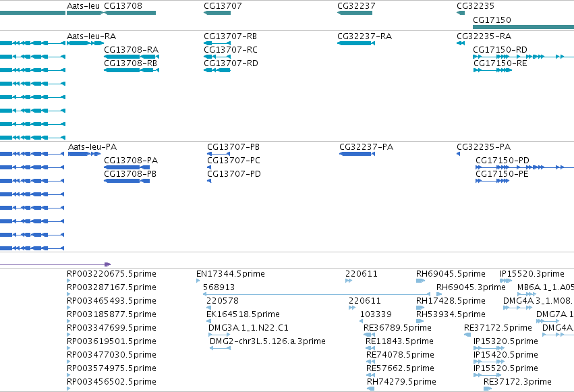574x392 pixels.
Task: Select transcript CG13707-RD
Action: (x=231, y=63)
